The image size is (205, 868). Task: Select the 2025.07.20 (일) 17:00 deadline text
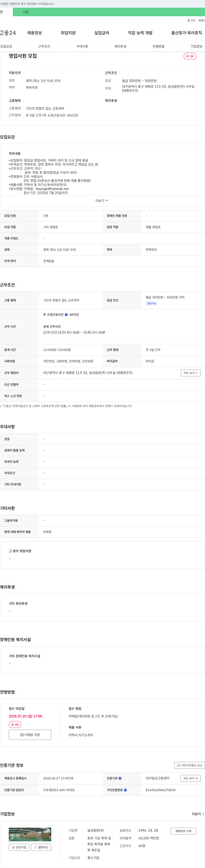coord(25,716)
